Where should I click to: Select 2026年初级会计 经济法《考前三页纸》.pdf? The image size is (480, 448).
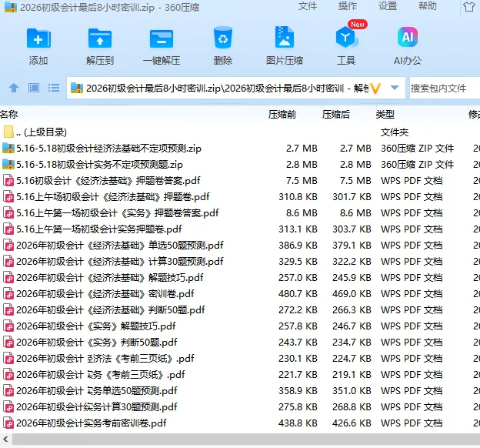coord(240,358)
